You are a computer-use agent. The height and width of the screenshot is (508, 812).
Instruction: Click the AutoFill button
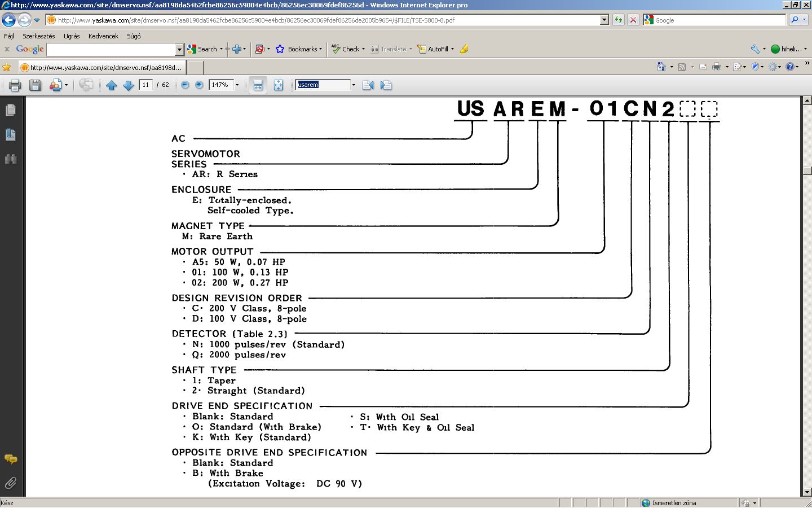click(x=433, y=49)
